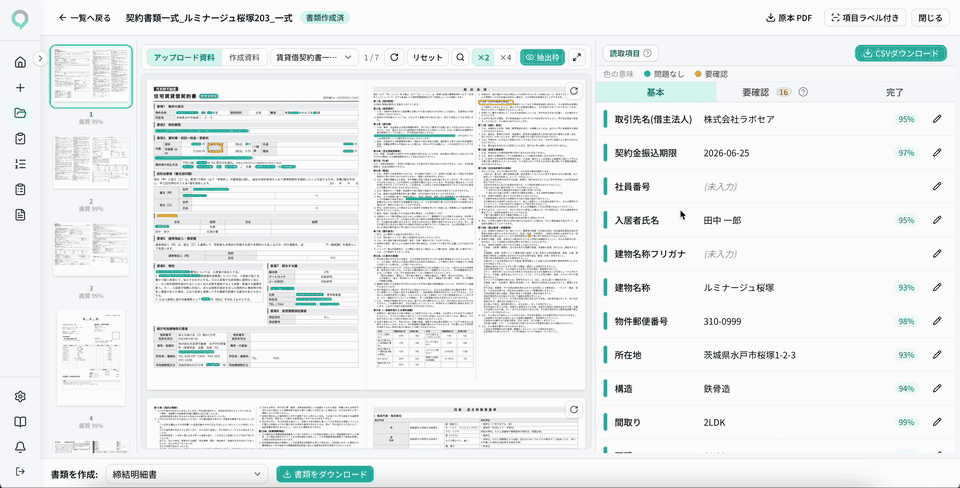Toggle the 抽出枠 eye visibility button
Viewport: 960px width, 488px height.
[542, 58]
